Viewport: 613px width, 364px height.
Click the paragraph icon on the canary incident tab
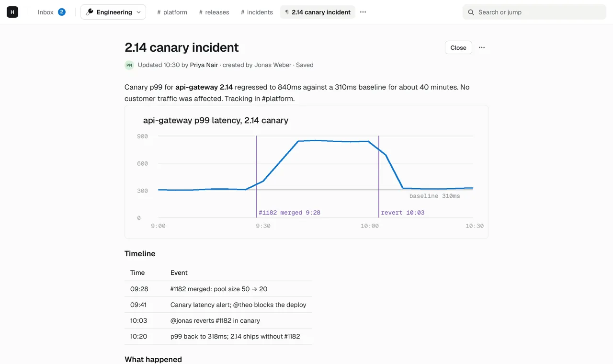pyautogui.click(x=287, y=12)
